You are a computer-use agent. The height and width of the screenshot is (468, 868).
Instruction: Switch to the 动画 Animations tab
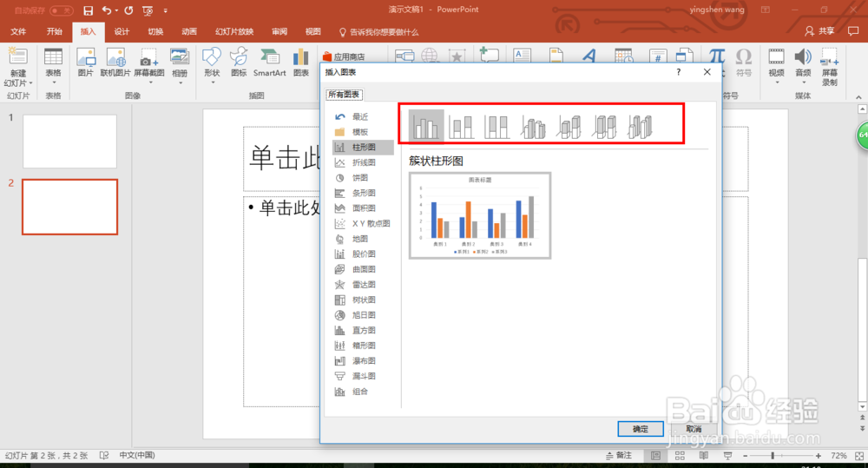(x=189, y=31)
